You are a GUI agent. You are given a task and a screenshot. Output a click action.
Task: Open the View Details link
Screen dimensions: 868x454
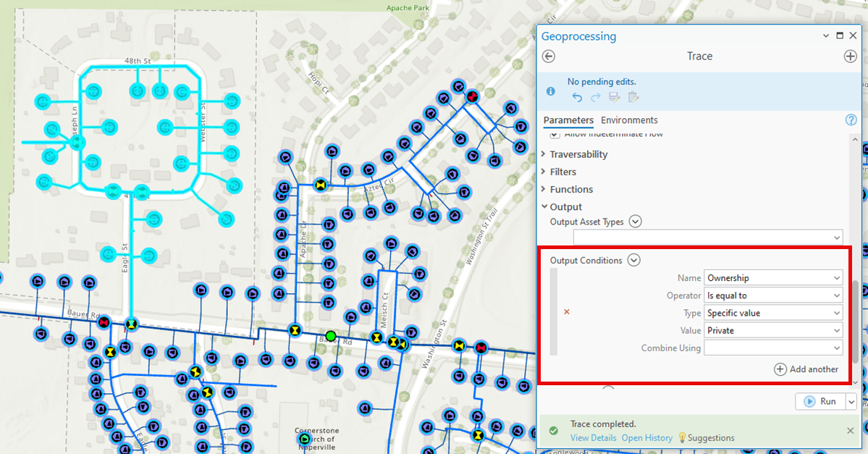[x=593, y=438]
